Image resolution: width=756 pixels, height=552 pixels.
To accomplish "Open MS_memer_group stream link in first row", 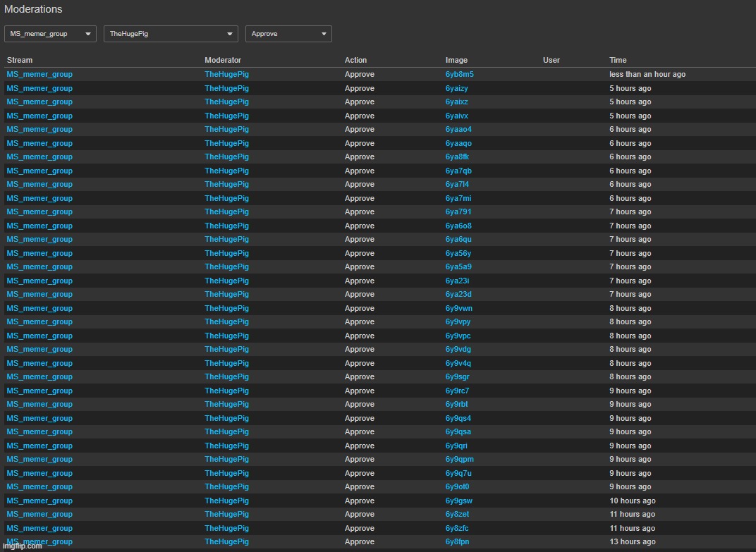I will click(39, 74).
